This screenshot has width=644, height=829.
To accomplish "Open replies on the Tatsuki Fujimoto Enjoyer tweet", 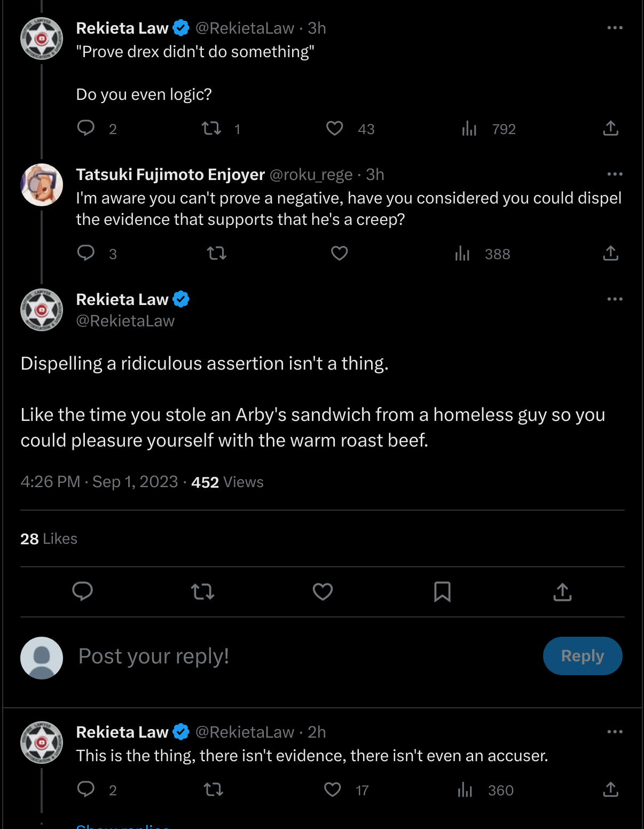I will (86, 253).
